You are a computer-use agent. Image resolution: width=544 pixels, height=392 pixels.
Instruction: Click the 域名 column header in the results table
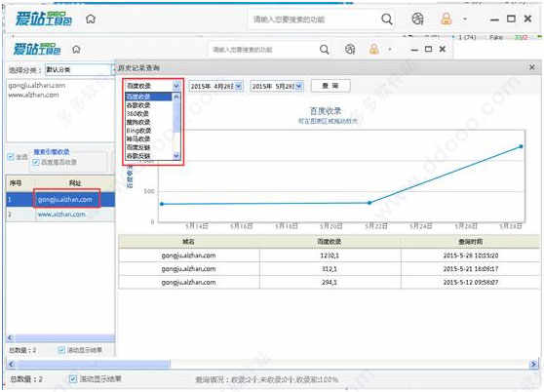point(189,242)
